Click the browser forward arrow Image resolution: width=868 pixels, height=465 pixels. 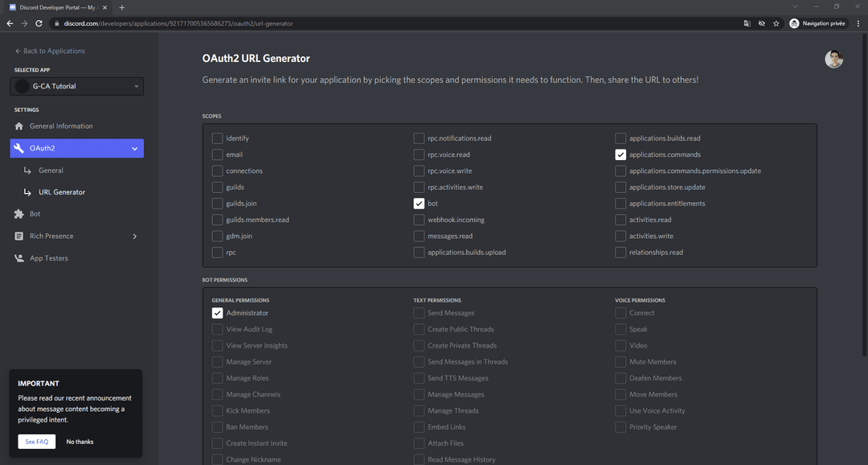24,23
